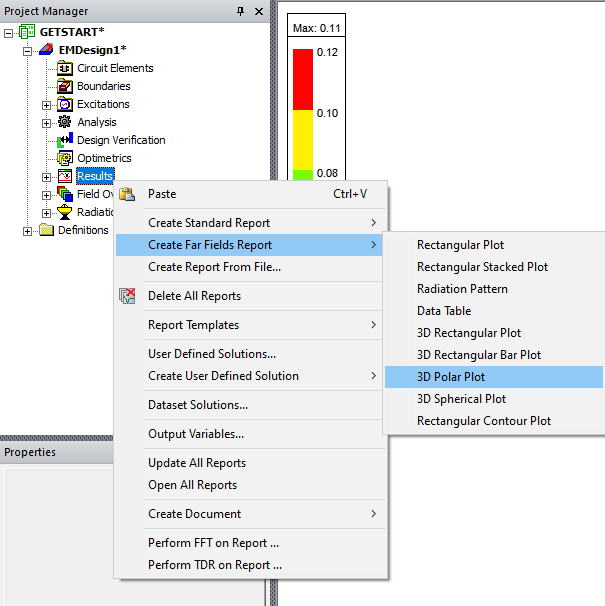The height and width of the screenshot is (606, 605).
Task: Open the Create Document submenu arrow
Action: pyautogui.click(x=373, y=514)
